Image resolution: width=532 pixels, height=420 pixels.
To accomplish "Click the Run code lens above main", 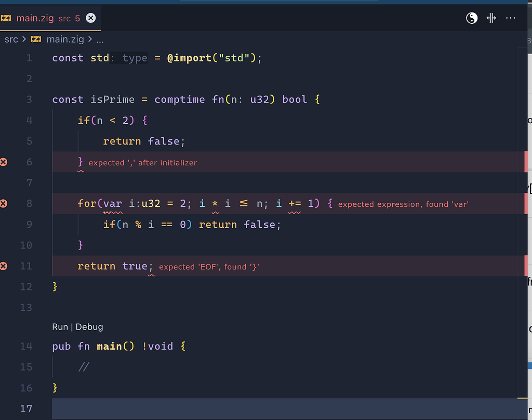I will (60, 327).
